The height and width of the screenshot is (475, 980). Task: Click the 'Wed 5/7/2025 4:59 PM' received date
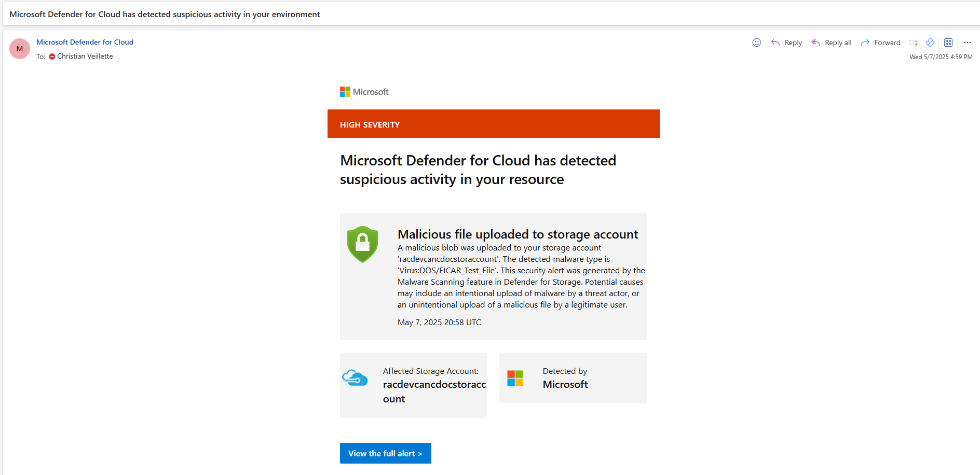[941, 57]
